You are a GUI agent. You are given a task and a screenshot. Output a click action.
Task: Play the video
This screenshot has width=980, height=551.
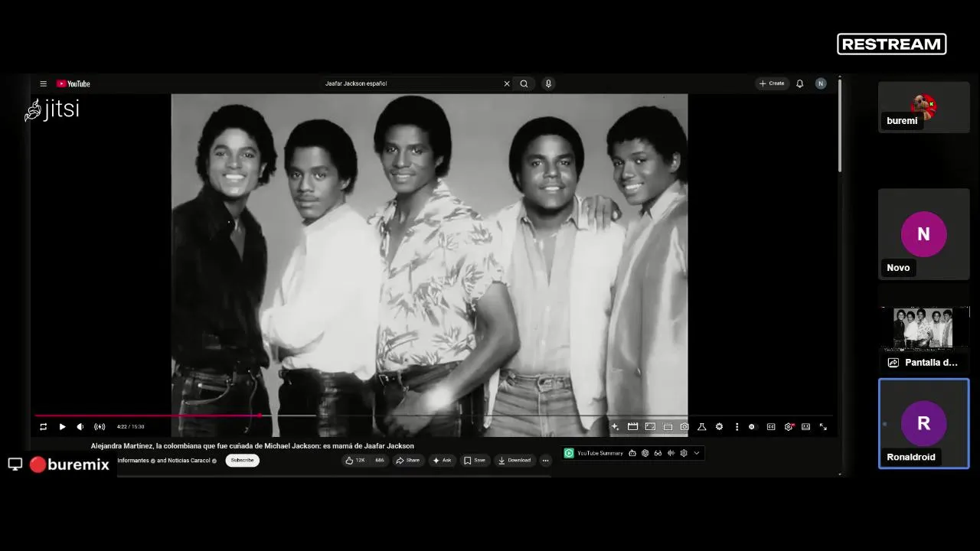coord(62,426)
